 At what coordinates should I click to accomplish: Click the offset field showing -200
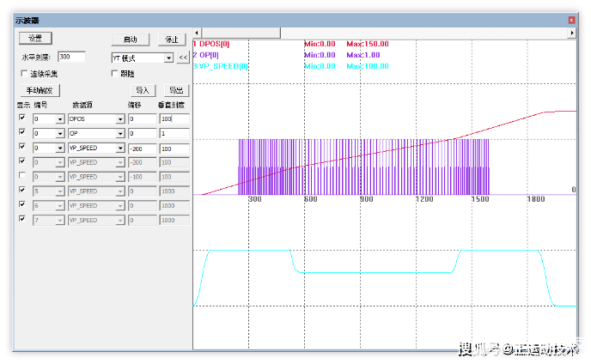(x=141, y=149)
